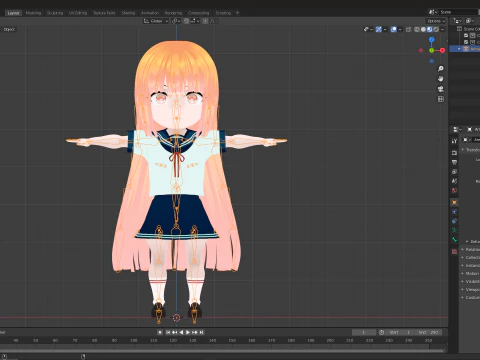Click the Scene name field
Viewport: 480px width, 360px height.
(458, 12)
